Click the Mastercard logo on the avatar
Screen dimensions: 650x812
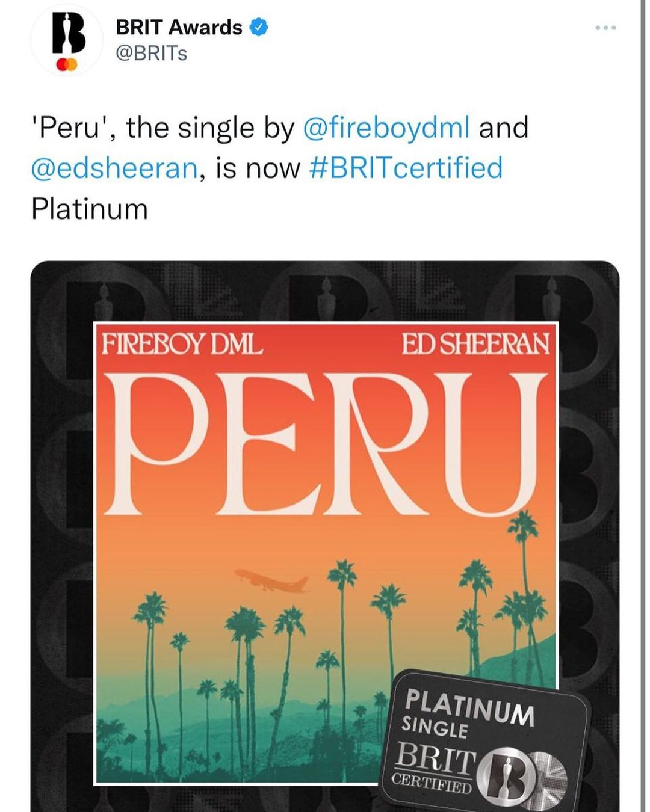67,64
